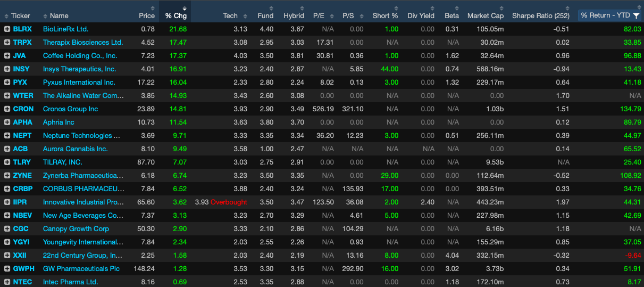The height and width of the screenshot is (287, 644).
Task: Open the Aphria Inc name link
Action: (58, 122)
